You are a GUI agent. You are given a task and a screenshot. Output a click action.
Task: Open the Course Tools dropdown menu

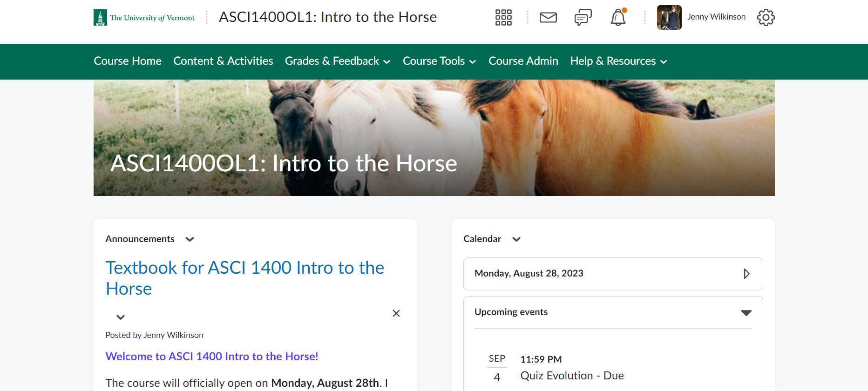coord(439,61)
